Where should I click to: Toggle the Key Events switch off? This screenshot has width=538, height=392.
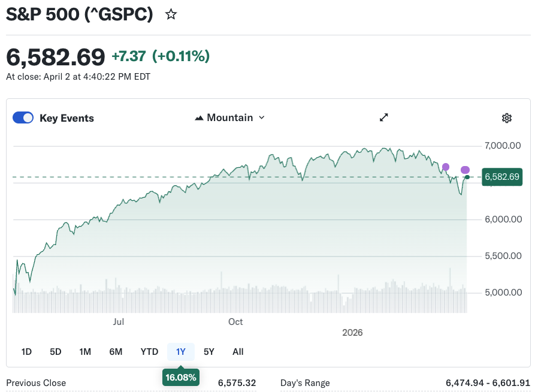coord(23,118)
